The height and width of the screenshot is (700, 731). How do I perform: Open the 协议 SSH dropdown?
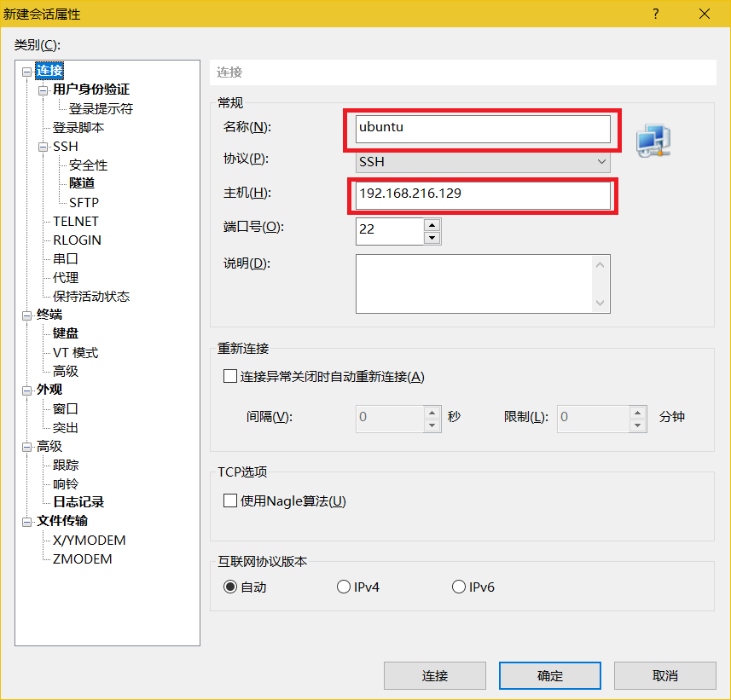(482, 161)
